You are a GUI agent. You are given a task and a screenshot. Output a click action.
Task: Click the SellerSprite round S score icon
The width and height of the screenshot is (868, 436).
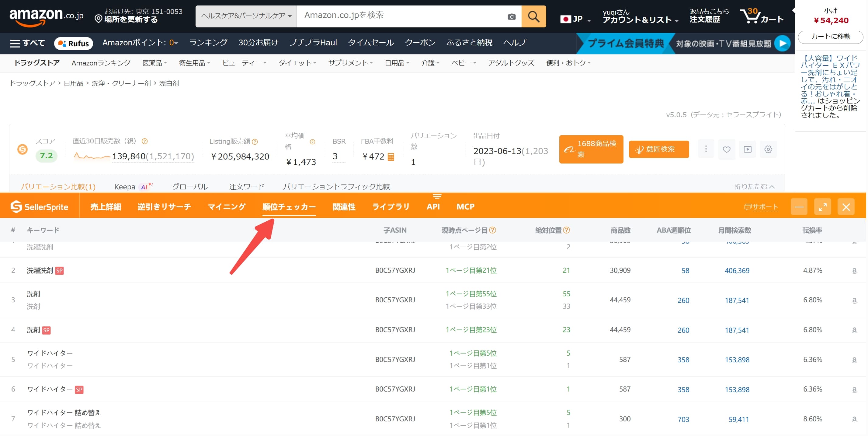[23, 149]
